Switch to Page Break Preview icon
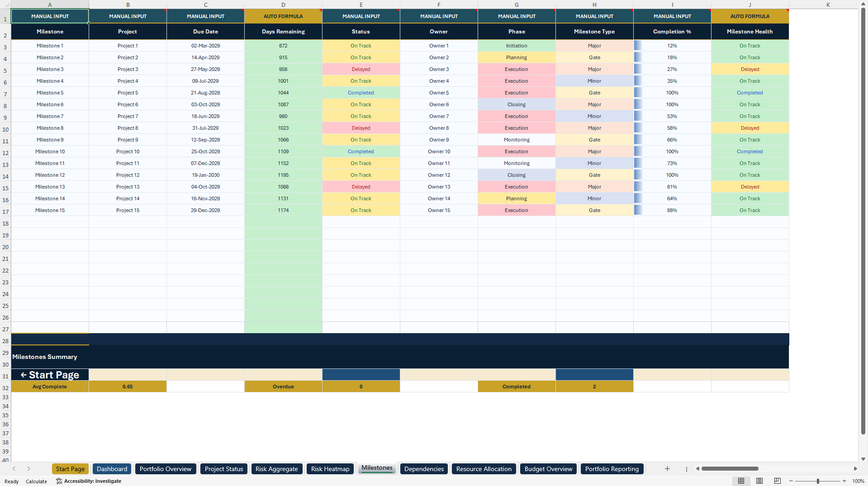Screen dimensions: 868x486 pyautogui.click(x=778, y=481)
